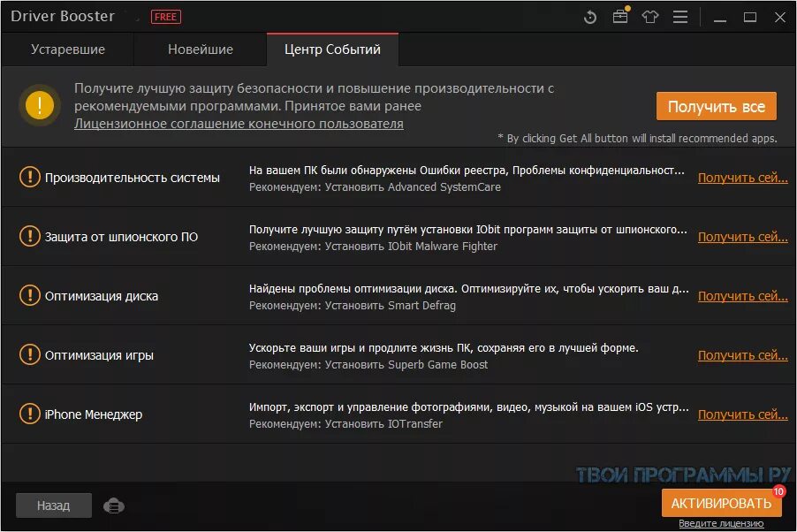Click the АКТИВИРОВАТЬ button
Viewport: 797px width, 532px height.
click(x=721, y=504)
